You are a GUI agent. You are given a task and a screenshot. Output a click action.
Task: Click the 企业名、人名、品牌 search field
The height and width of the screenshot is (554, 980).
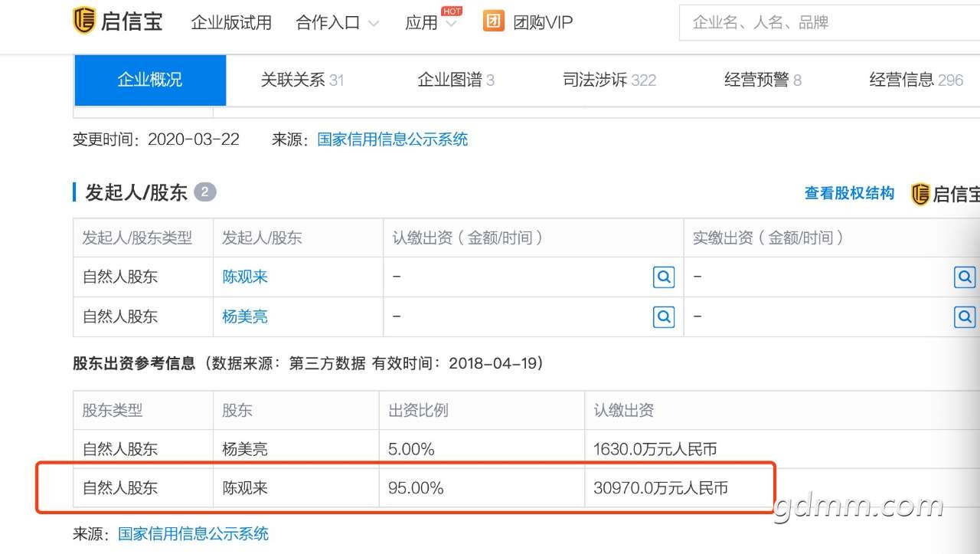(x=829, y=23)
